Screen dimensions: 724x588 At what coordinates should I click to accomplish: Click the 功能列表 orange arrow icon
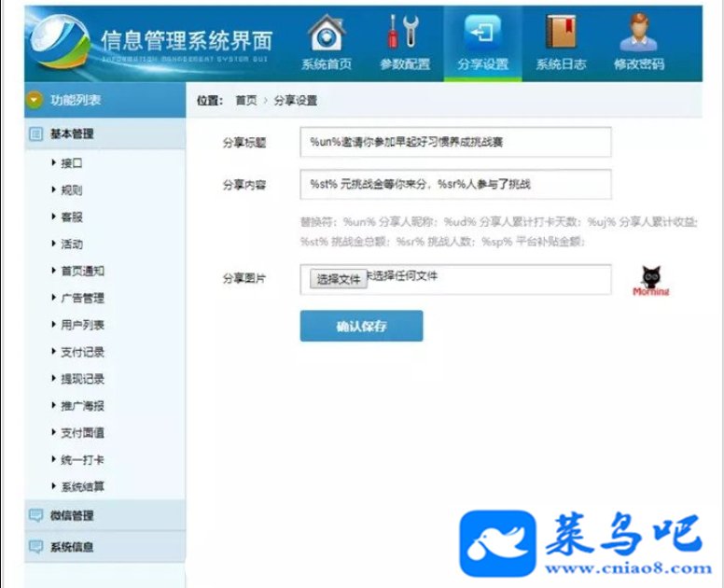pos(35,100)
